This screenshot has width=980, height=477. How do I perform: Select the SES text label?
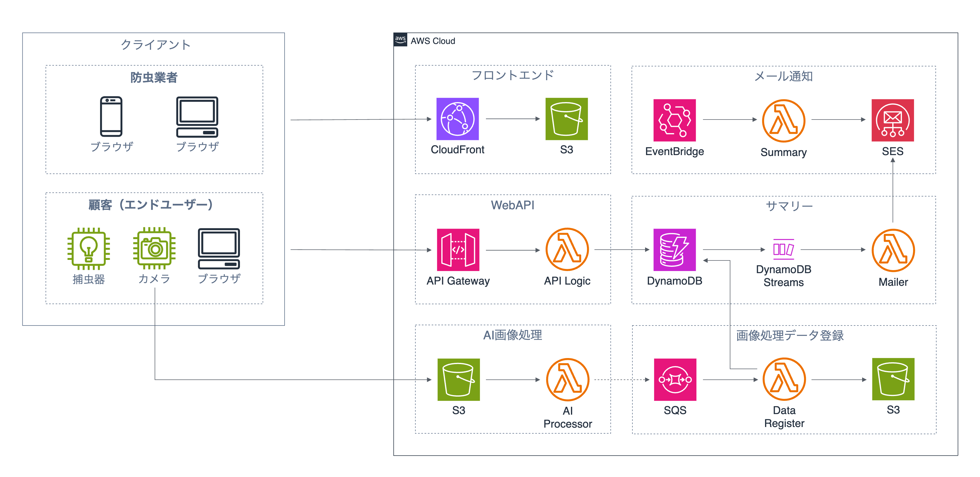893,151
